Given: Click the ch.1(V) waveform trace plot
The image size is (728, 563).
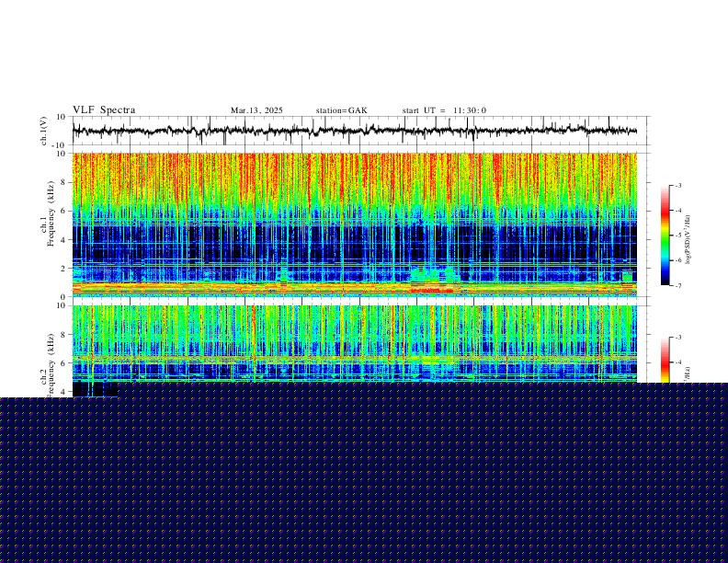Looking at the screenshot, I should tap(355, 131).
